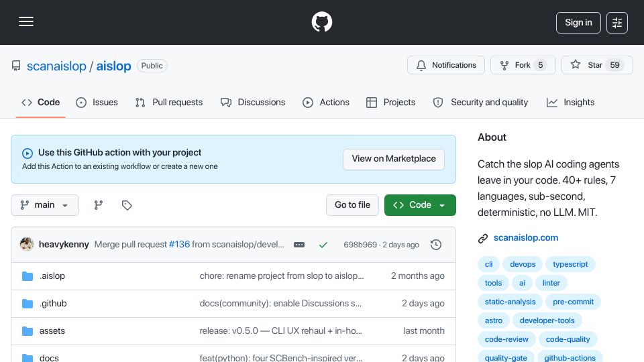The width and height of the screenshot is (644, 362).
Task: View tags icon
Action: (127, 205)
